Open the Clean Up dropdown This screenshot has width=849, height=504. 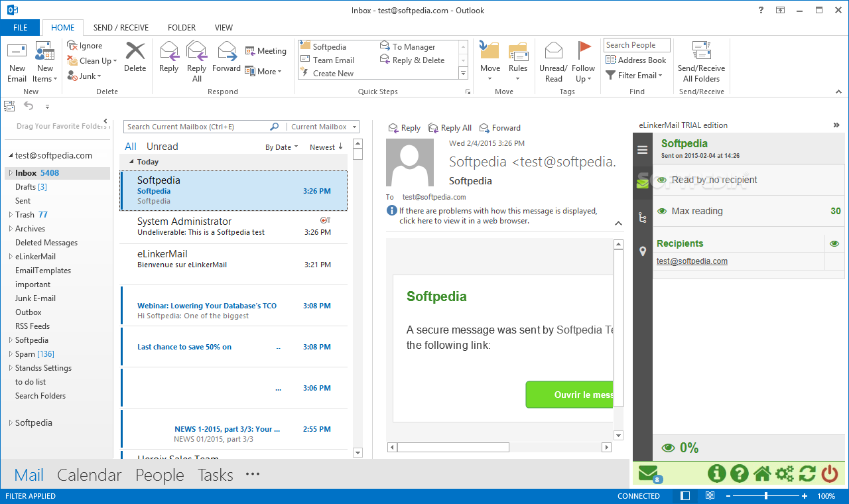tap(93, 60)
